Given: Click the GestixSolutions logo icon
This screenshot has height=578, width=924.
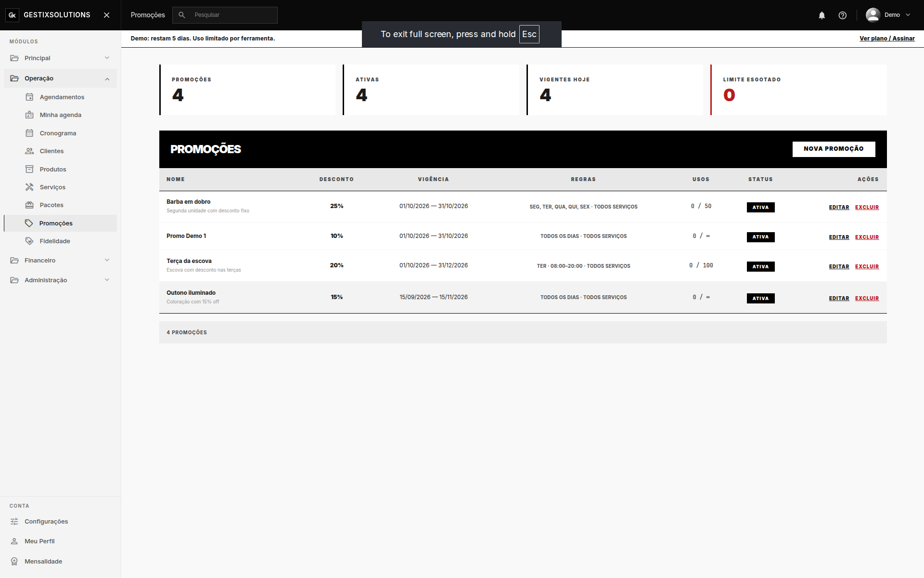Looking at the screenshot, I should tap(13, 15).
